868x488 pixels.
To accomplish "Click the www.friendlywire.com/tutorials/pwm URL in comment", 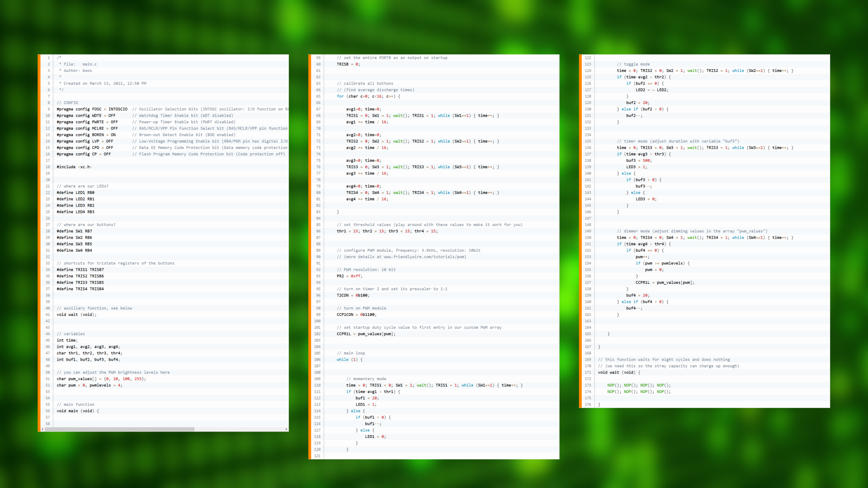I will point(424,257).
